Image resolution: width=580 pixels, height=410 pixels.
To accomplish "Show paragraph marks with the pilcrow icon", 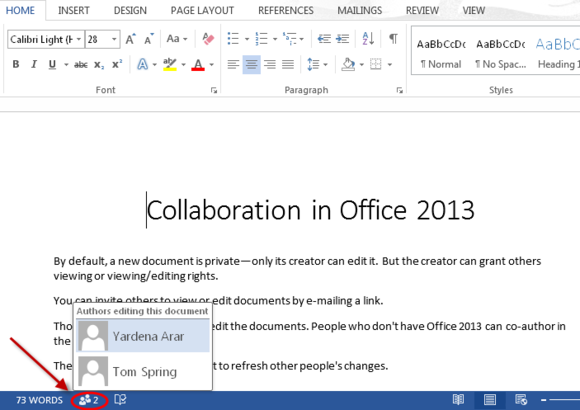I will tap(393, 38).
